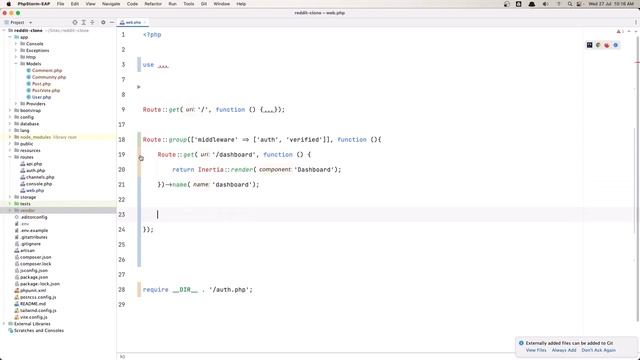640x360 pixels.
Task: Go to previous highlighted error arrow
Action: pos(629,31)
